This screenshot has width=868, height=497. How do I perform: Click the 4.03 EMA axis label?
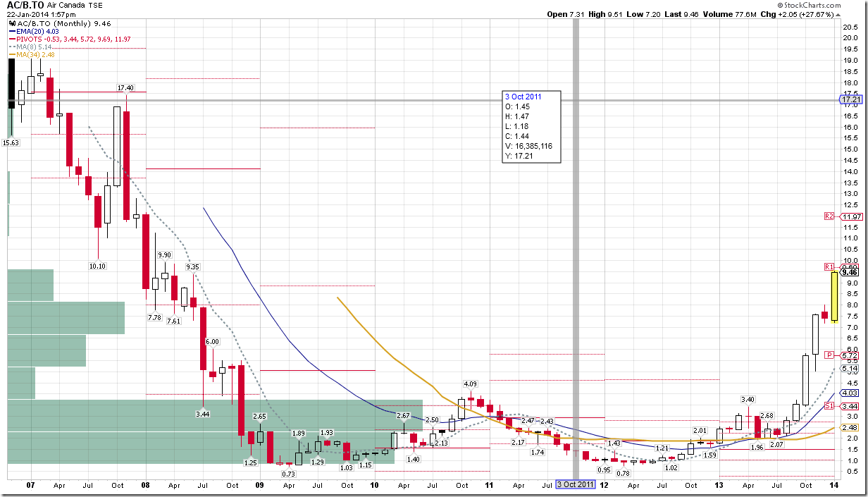pyautogui.click(x=850, y=393)
